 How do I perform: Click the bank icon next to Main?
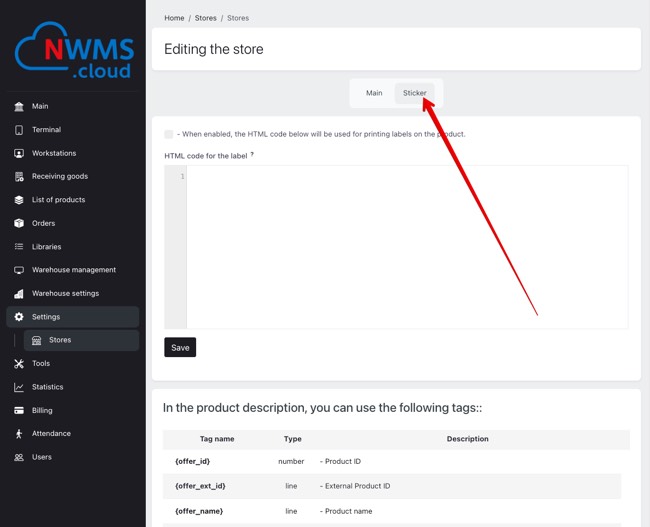point(19,106)
